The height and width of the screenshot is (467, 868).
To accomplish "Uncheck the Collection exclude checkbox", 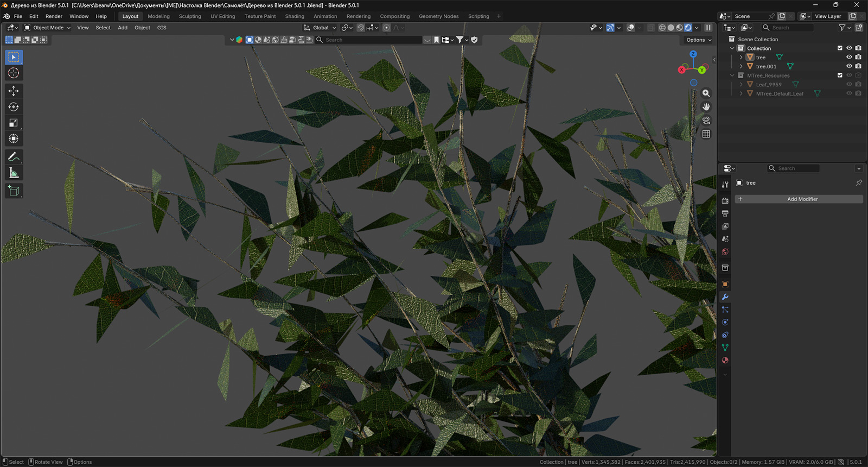I will point(840,48).
